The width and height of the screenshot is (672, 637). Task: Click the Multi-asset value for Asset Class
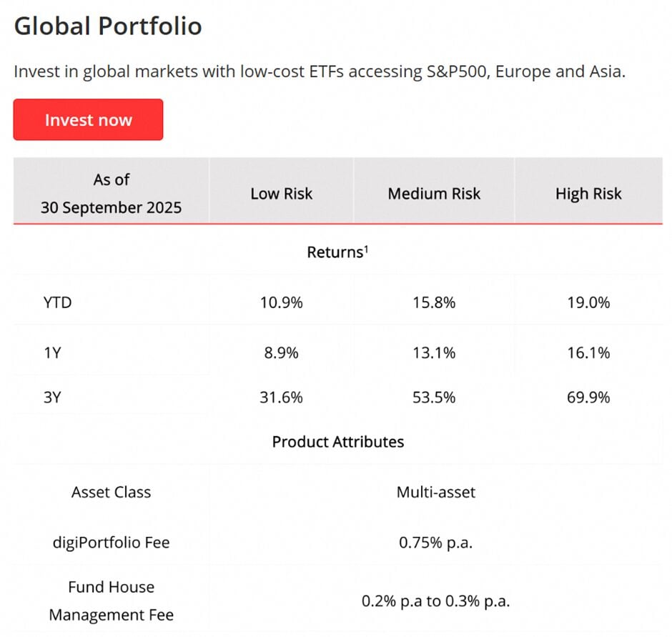click(x=435, y=492)
